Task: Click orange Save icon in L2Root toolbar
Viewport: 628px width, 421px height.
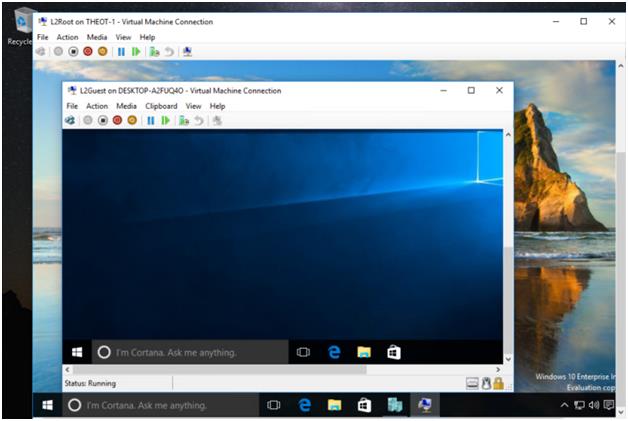Action: point(103,51)
